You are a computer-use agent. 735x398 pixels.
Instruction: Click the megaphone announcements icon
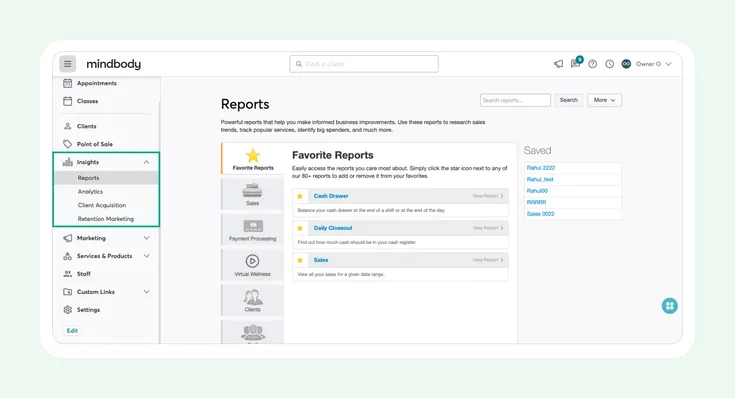pyautogui.click(x=558, y=64)
